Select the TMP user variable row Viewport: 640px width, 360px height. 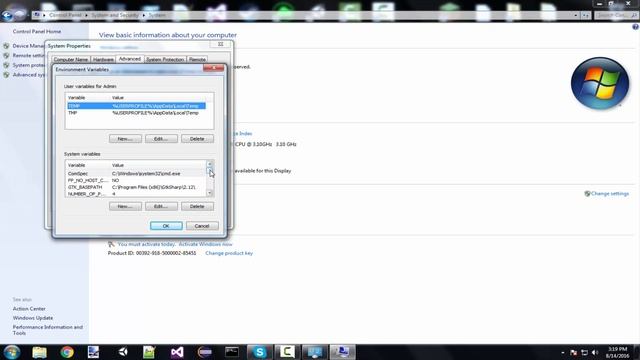(136, 113)
